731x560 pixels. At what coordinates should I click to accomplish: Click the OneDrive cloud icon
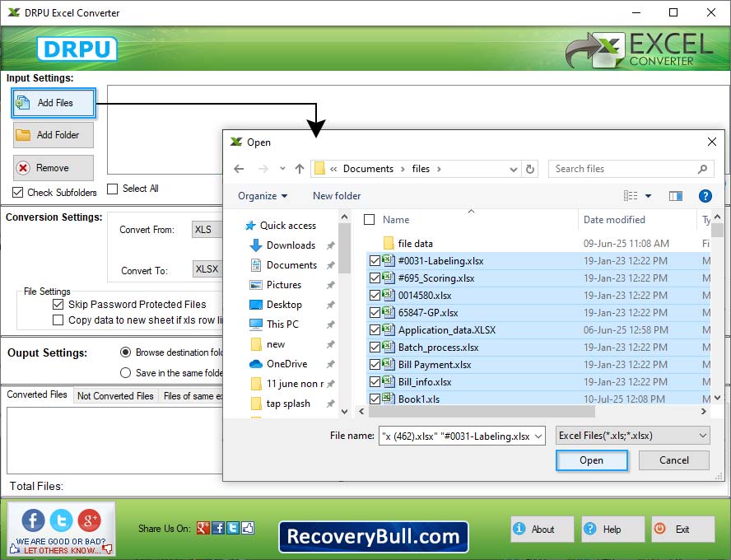(x=255, y=364)
